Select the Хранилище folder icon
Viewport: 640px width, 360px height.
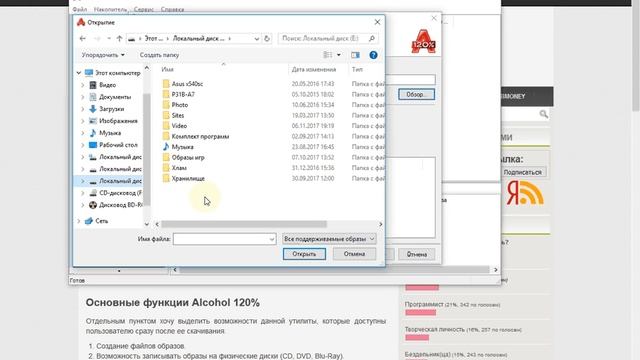[x=166, y=178]
